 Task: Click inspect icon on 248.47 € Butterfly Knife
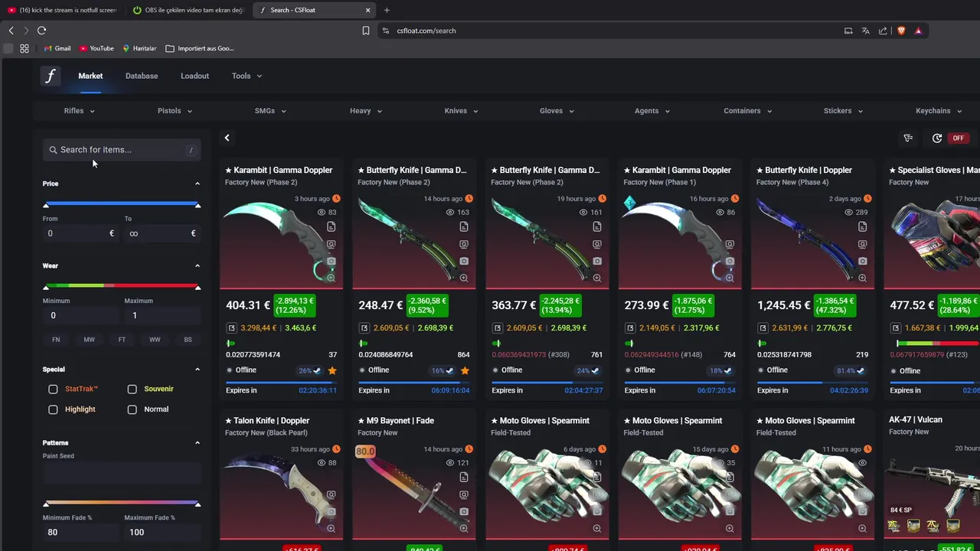pyautogui.click(x=464, y=245)
